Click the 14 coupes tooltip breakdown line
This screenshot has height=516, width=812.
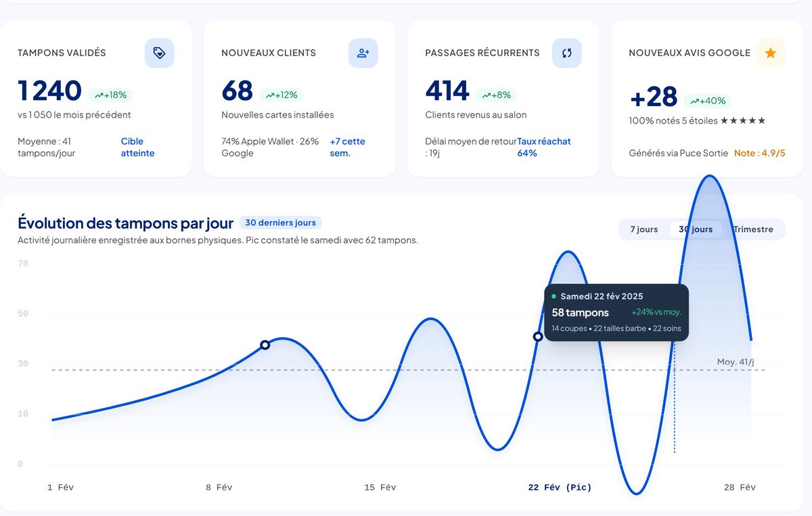(616, 329)
